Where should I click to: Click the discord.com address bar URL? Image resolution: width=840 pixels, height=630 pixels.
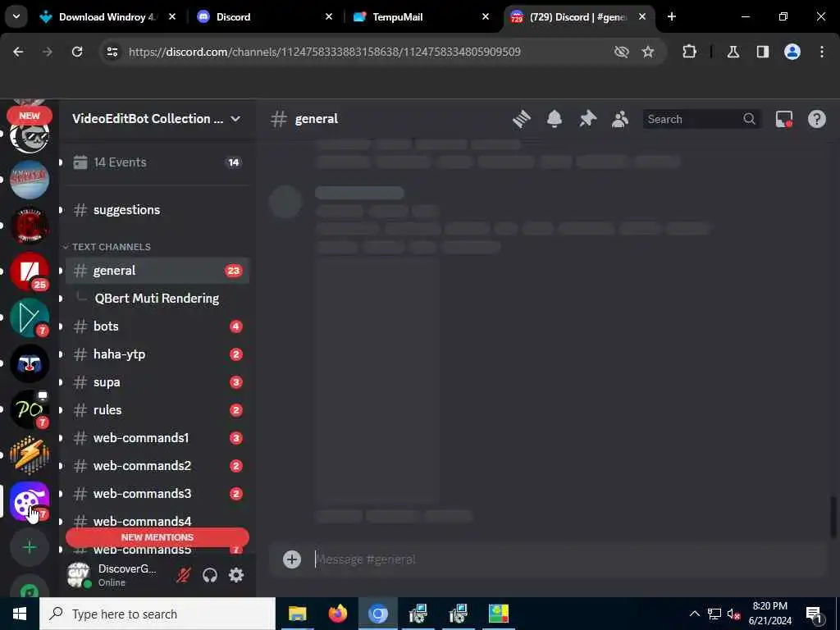(324, 52)
